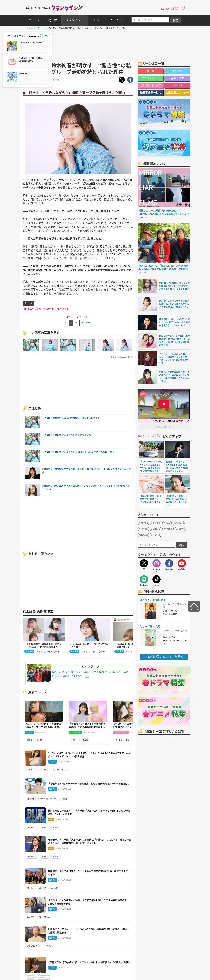The width and height of the screenshot is (210, 980).
Task: Click the 次のページ pagination button
Action: 86,323
